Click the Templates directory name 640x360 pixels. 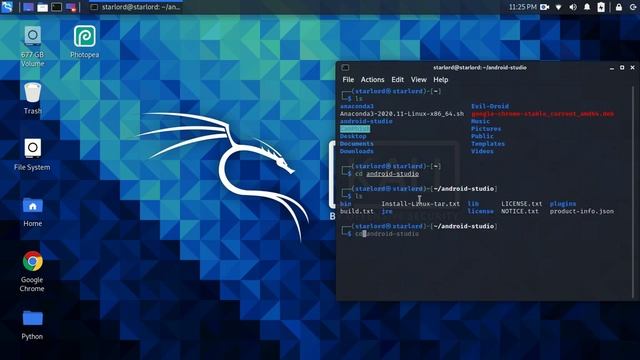click(x=488, y=144)
